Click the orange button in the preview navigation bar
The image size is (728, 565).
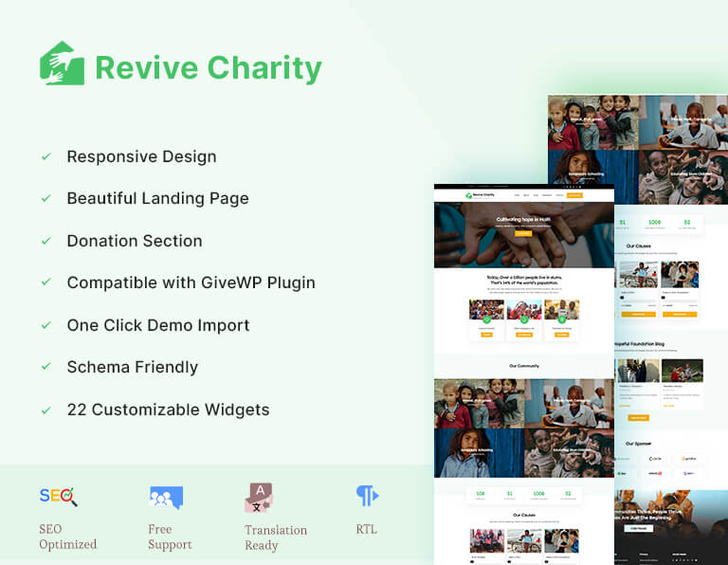click(x=574, y=195)
